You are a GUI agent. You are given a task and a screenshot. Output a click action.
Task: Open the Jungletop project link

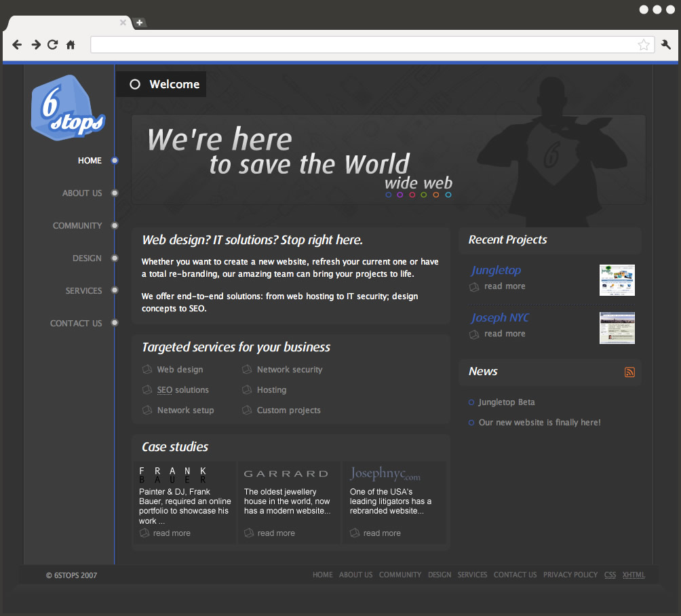coord(496,270)
